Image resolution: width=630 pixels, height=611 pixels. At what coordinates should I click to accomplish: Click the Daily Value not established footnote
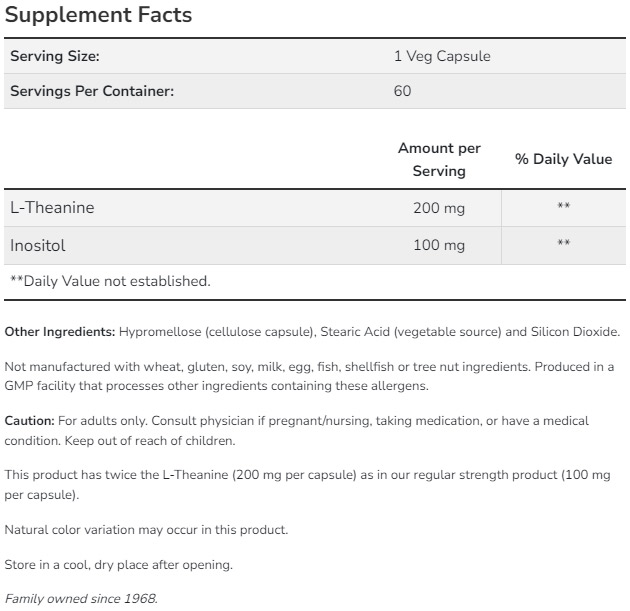coord(110,281)
